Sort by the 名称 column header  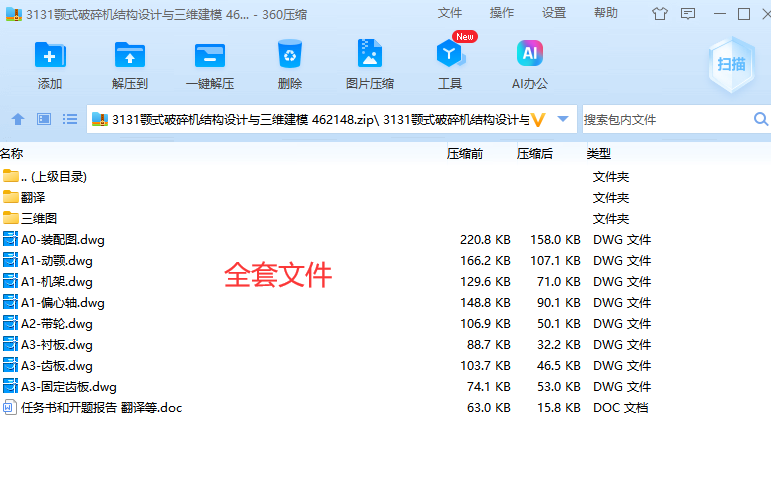[x=12, y=153]
